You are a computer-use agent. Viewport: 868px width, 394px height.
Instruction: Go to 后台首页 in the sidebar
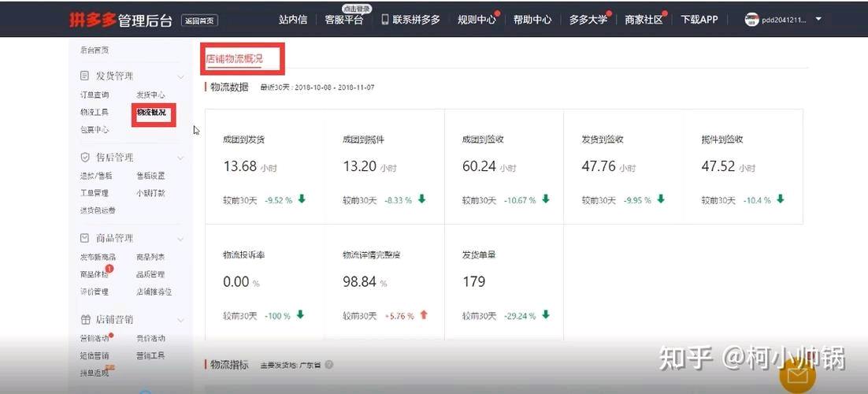95,50
